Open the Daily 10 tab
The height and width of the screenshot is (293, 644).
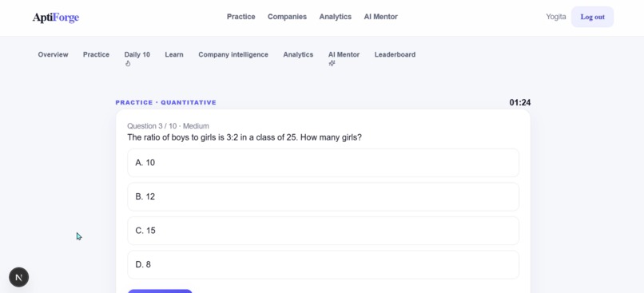137,54
